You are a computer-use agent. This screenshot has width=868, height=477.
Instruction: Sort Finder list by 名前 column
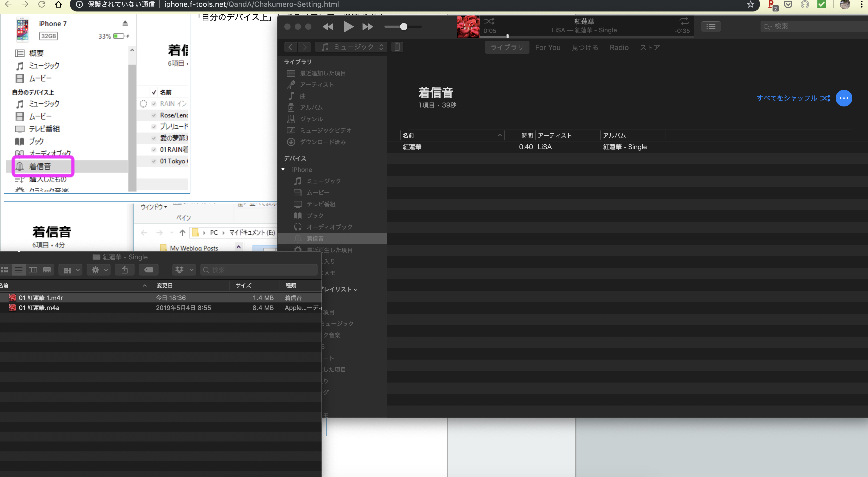(x=75, y=285)
